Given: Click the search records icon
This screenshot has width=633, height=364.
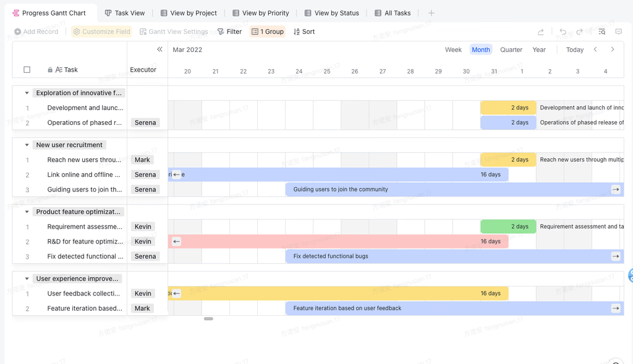Looking at the screenshot, I should click(x=602, y=32).
